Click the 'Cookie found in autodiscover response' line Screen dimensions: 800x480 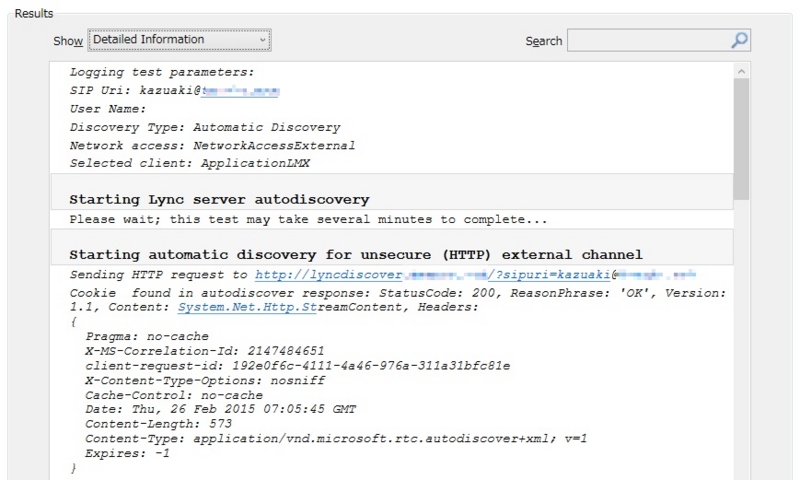tap(398, 300)
